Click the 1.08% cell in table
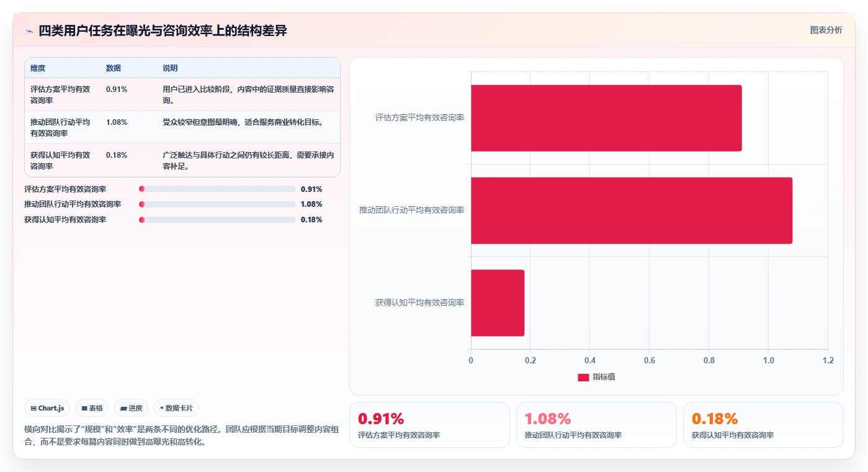The image size is (868, 472). (117, 122)
